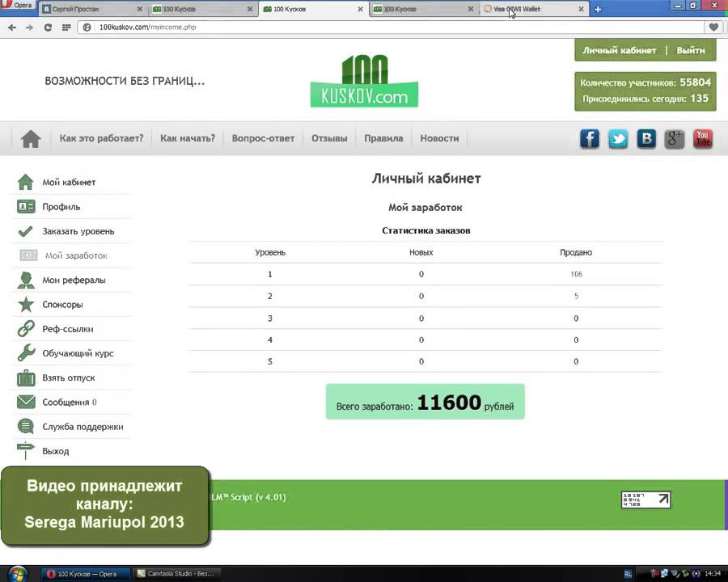Open the Windows Start button
The height and width of the screenshot is (582, 728).
click(18, 574)
